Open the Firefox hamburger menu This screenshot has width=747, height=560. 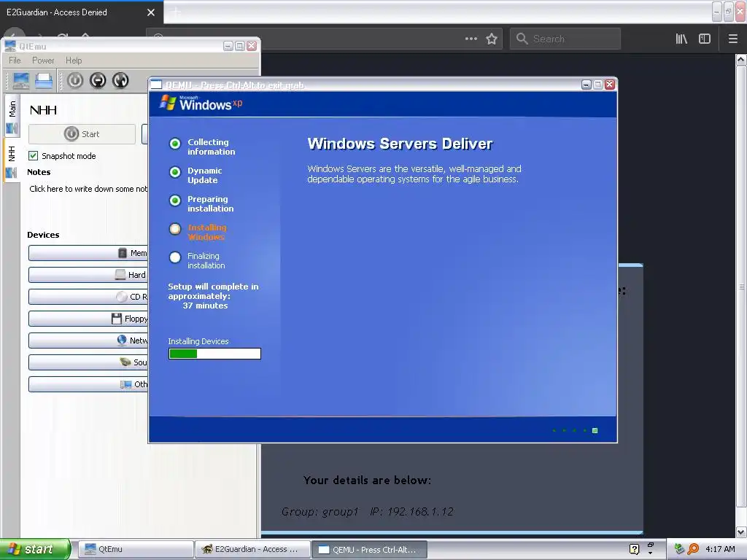pyautogui.click(x=733, y=39)
